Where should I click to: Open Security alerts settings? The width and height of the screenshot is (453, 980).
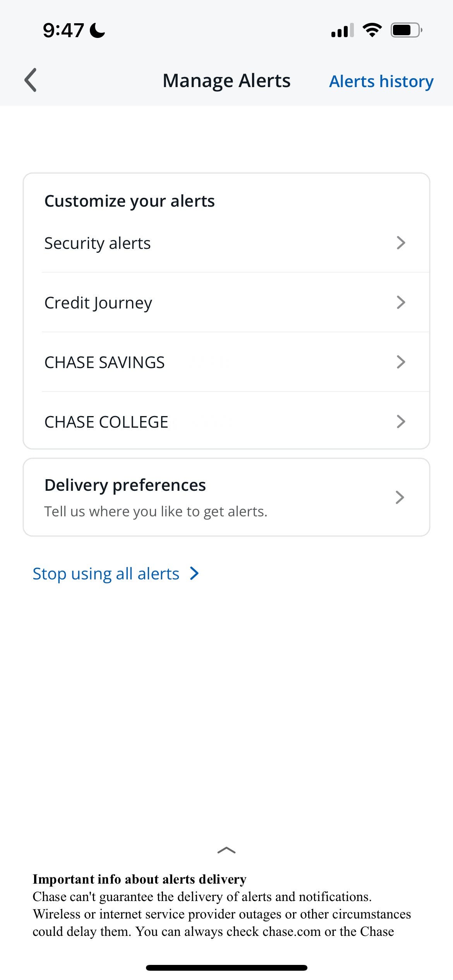[x=98, y=243]
